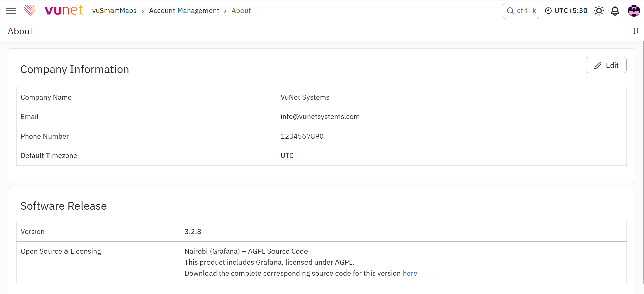Toggle the light/dark theme sun icon
The height and width of the screenshot is (294, 644).
point(599,11)
